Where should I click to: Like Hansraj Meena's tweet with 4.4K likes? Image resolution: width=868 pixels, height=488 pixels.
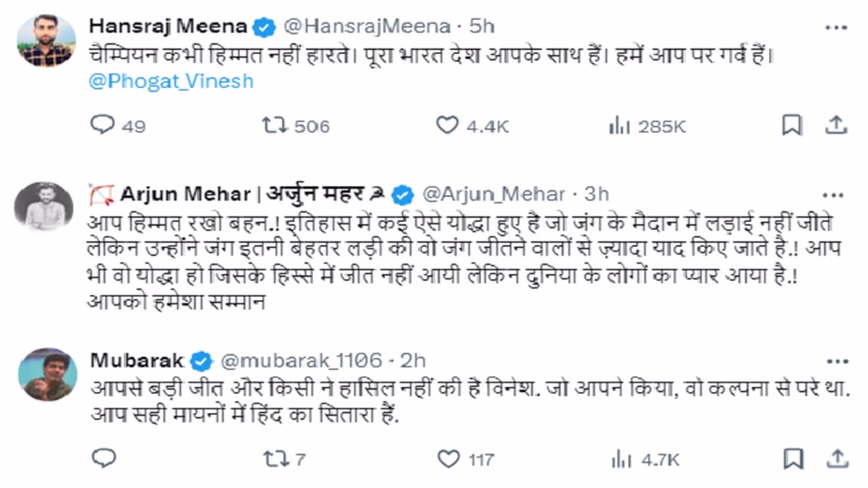click(x=448, y=126)
